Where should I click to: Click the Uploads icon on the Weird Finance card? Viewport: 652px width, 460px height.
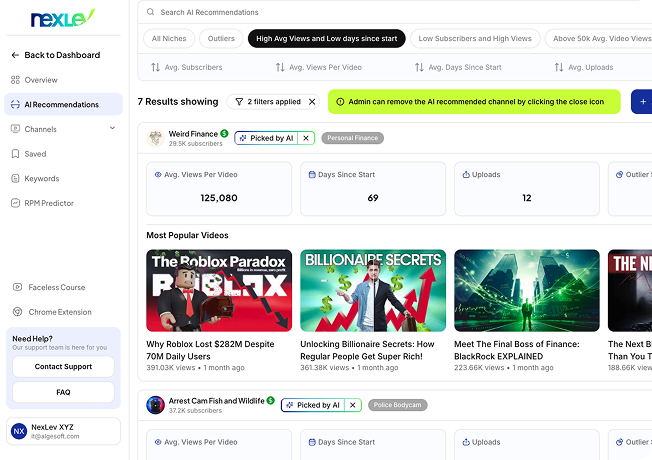coord(466,175)
